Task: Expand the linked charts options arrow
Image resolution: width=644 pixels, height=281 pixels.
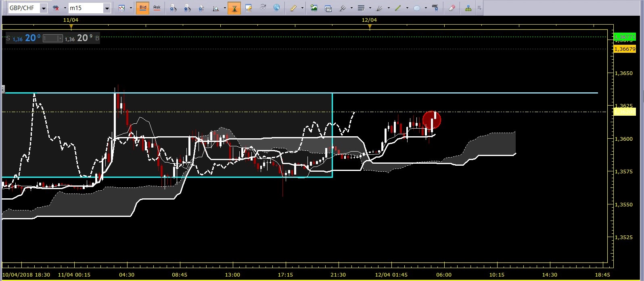Action: pos(65,8)
